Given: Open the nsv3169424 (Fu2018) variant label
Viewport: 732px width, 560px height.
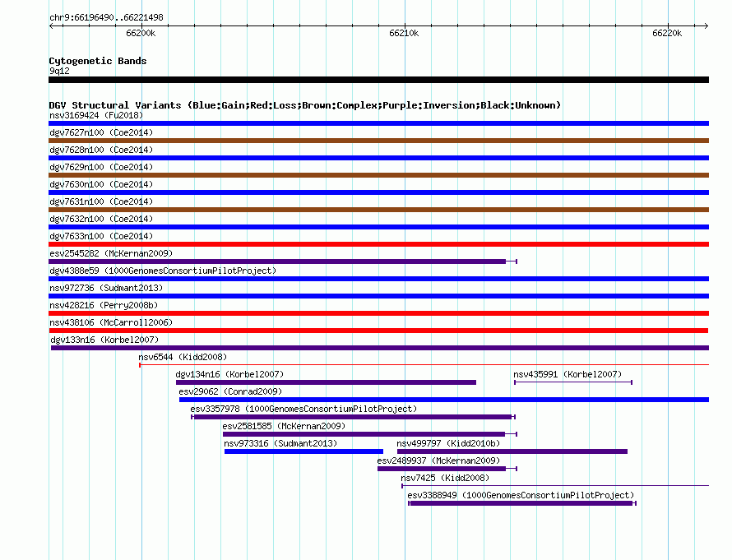Looking at the screenshot, I should click(96, 115).
